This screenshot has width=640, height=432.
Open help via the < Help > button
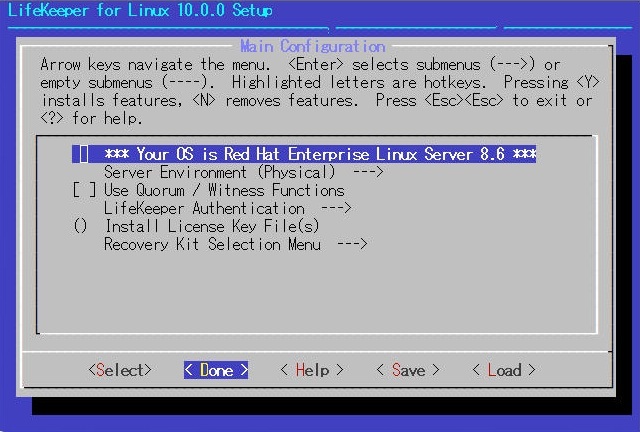(312, 371)
